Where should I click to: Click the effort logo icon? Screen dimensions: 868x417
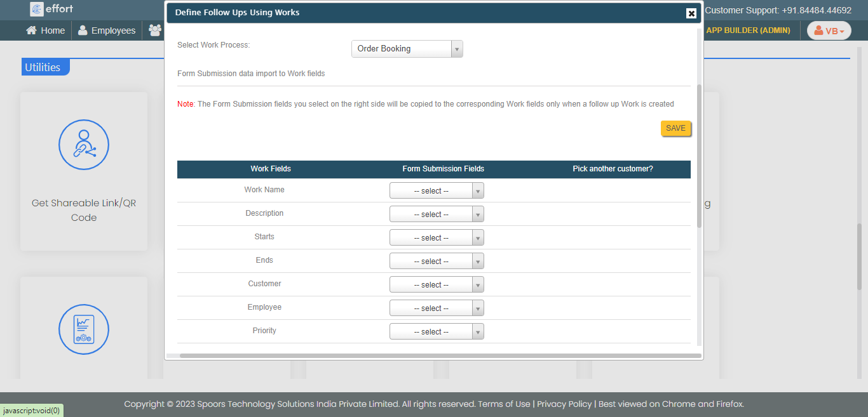coord(37,9)
